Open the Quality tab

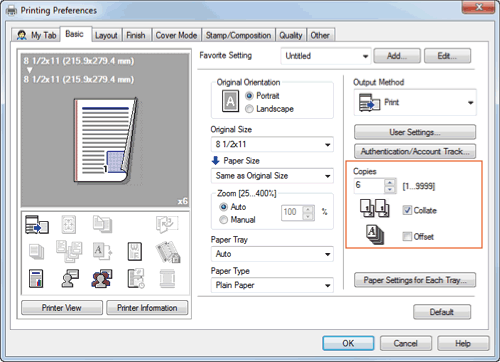coord(291,35)
